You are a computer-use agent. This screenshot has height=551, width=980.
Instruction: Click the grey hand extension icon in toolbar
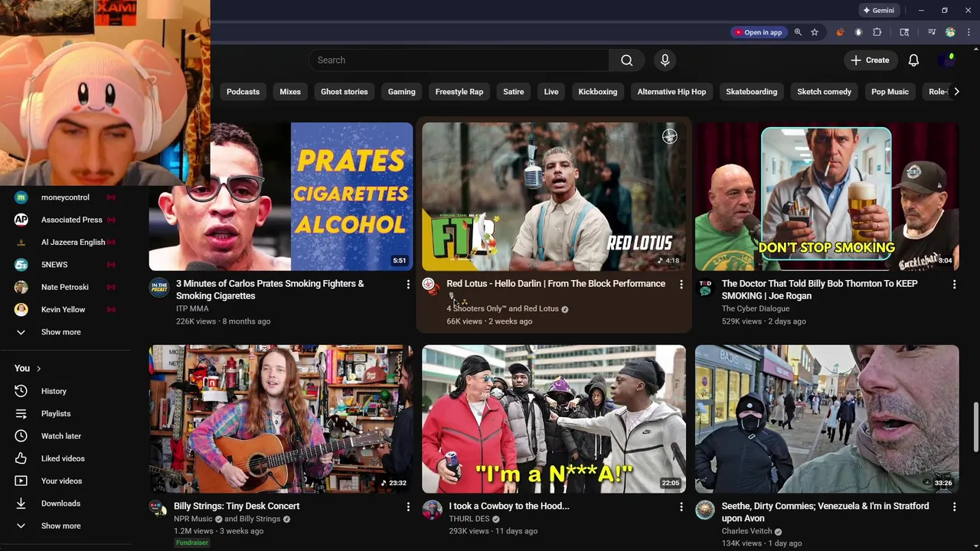pos(858,32)
